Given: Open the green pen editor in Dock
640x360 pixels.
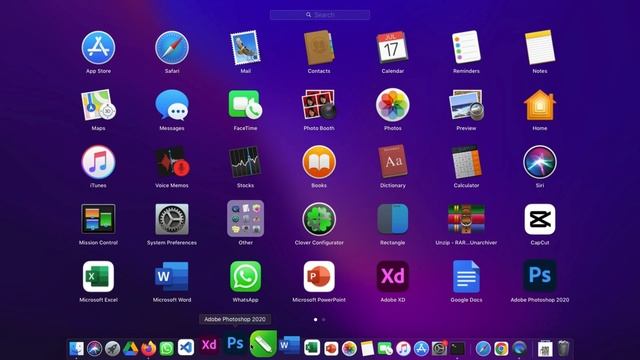Looking at the screenshot, I should (263, 344).
